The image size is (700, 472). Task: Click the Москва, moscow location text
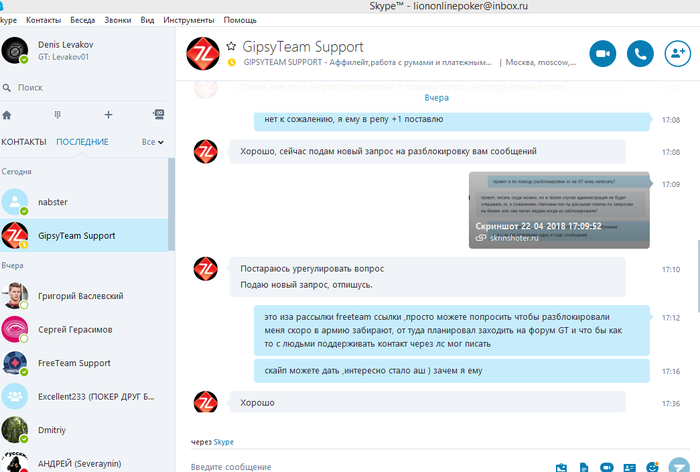[541, 63]
